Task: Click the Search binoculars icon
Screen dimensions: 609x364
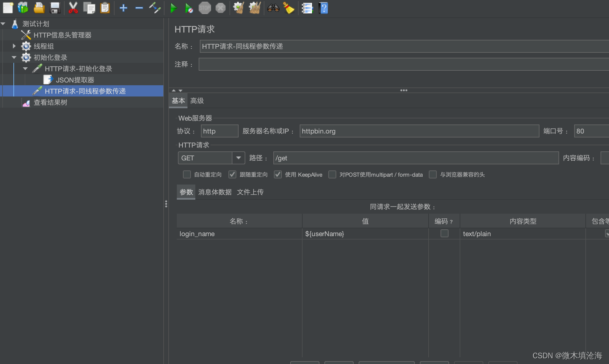Action: 273,8
